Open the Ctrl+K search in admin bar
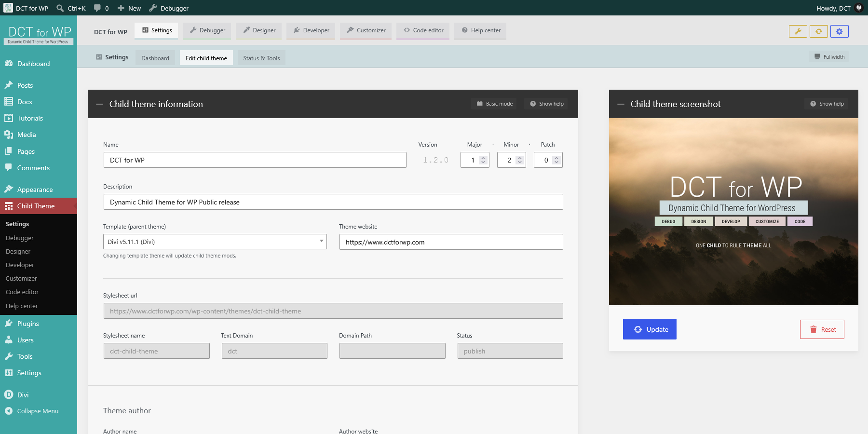 tap(71, 8)
